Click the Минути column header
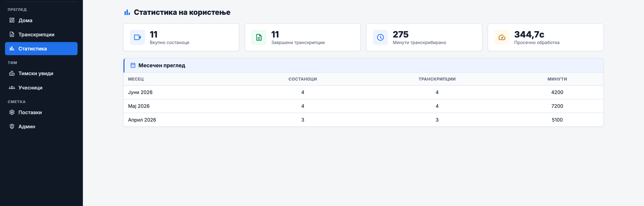 (x=557, y=79)
